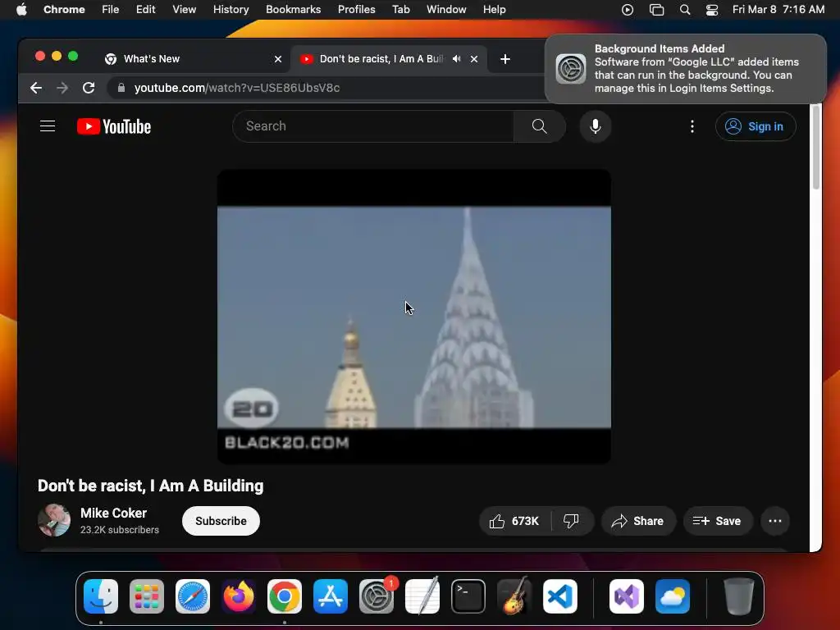The image size is (840, 630).
Task: Subscribe to Mike Coker
Action: (221, 521)
